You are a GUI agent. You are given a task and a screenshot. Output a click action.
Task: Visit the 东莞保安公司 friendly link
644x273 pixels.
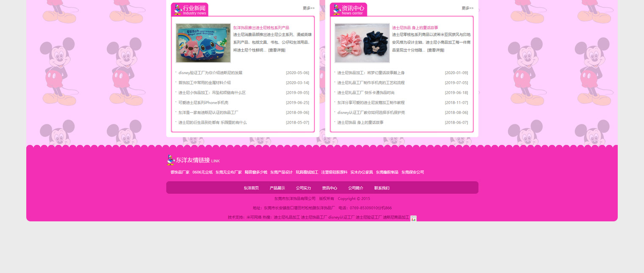coord(412,172)
